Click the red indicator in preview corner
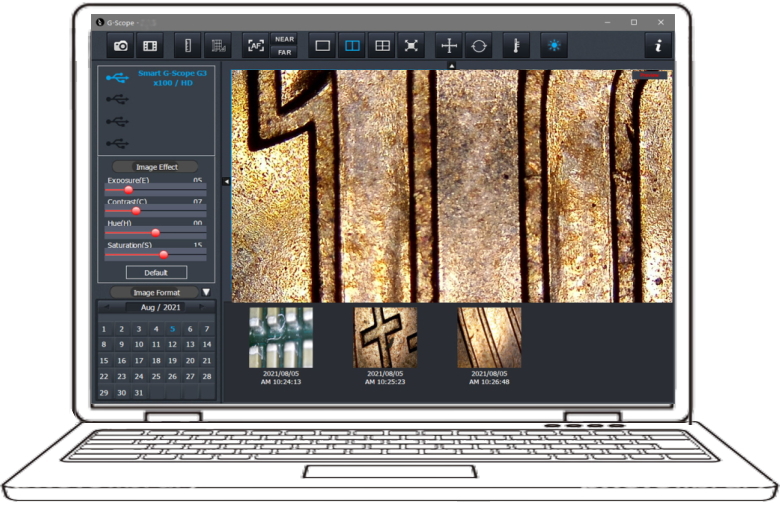The image size is (780, 506). coord(650,75)
